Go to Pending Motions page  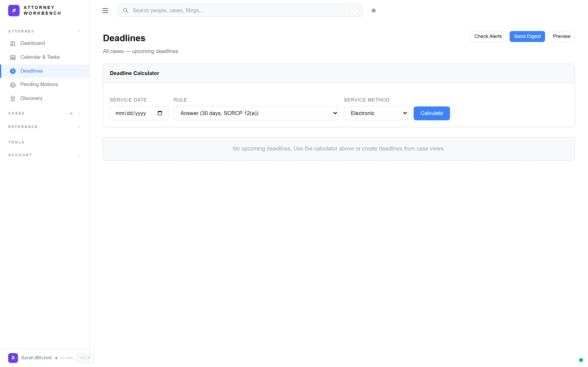click(x=39, y=84)
